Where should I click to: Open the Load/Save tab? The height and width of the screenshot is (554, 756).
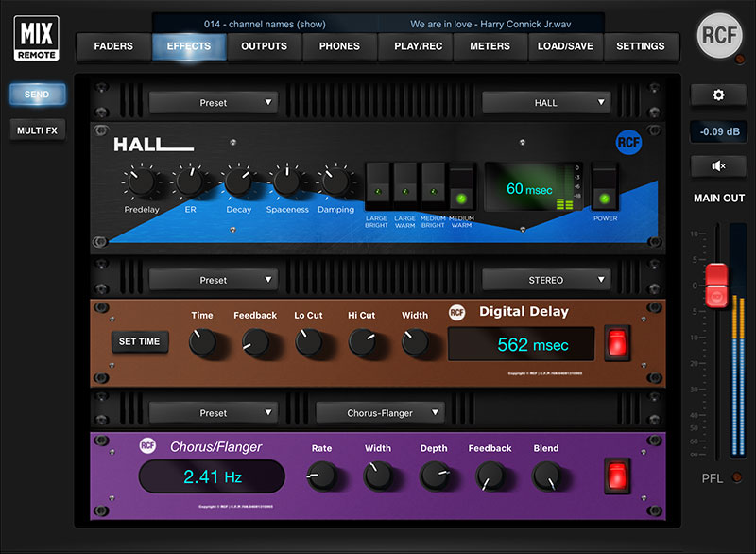tap(565, 46)
